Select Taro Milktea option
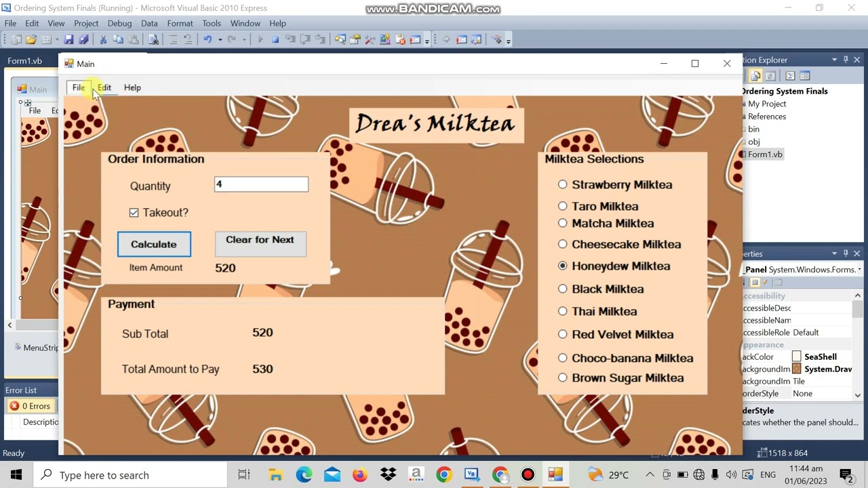 (x=562, y=206)
